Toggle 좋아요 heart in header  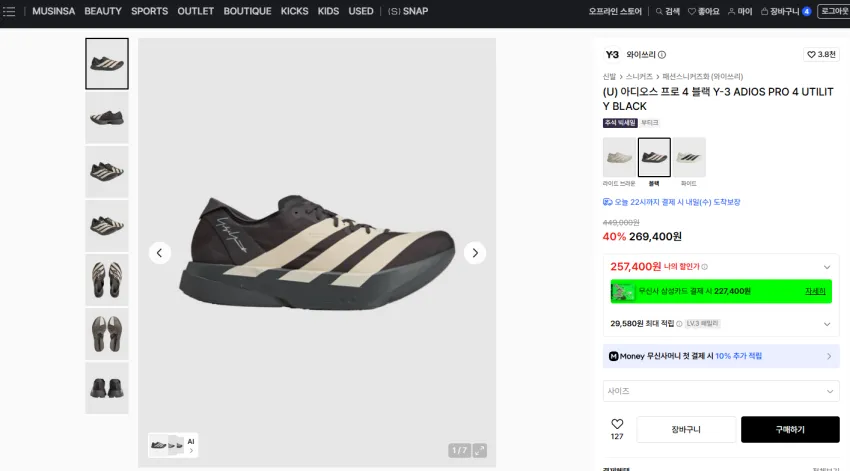click(692, 11)
